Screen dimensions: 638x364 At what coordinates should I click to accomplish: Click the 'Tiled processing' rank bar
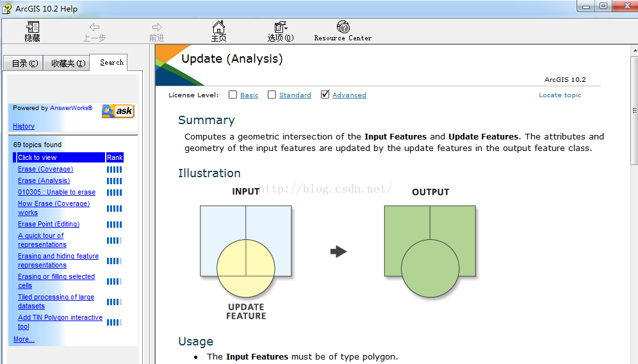(x=114, y=302)
